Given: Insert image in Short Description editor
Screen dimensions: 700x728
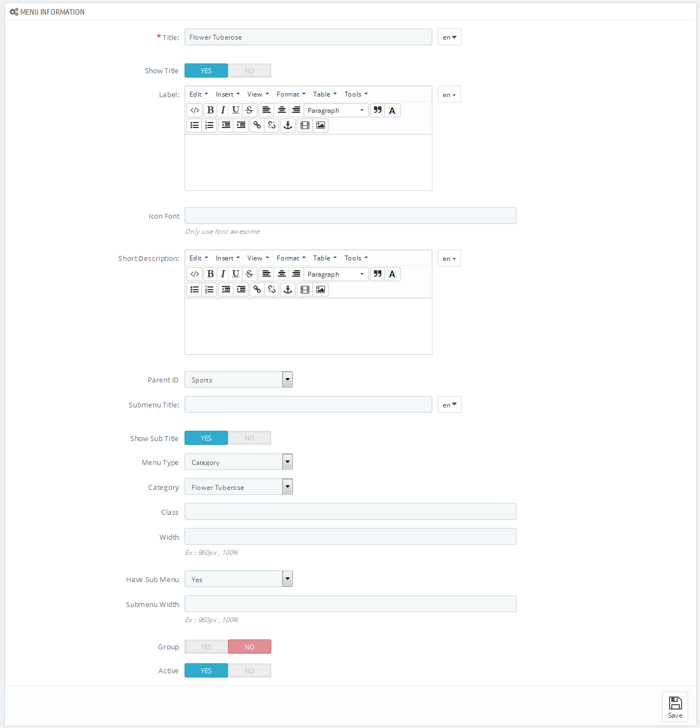Looking at the screenshot, I should [321, 289].
